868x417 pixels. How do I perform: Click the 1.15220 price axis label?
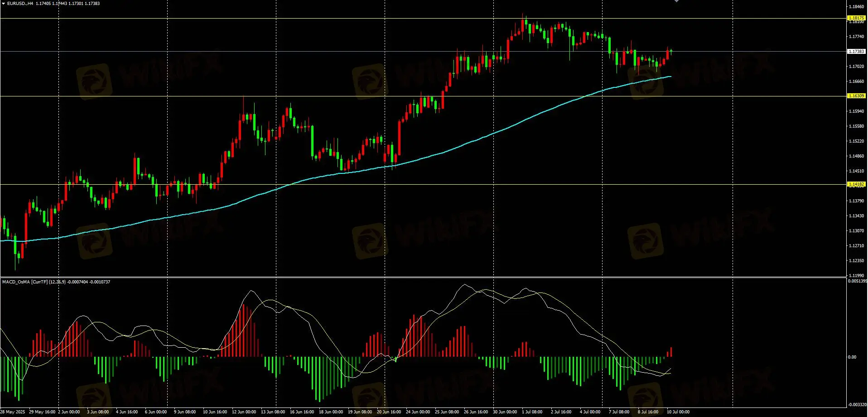pyautogui.click(x=856, y=141)
